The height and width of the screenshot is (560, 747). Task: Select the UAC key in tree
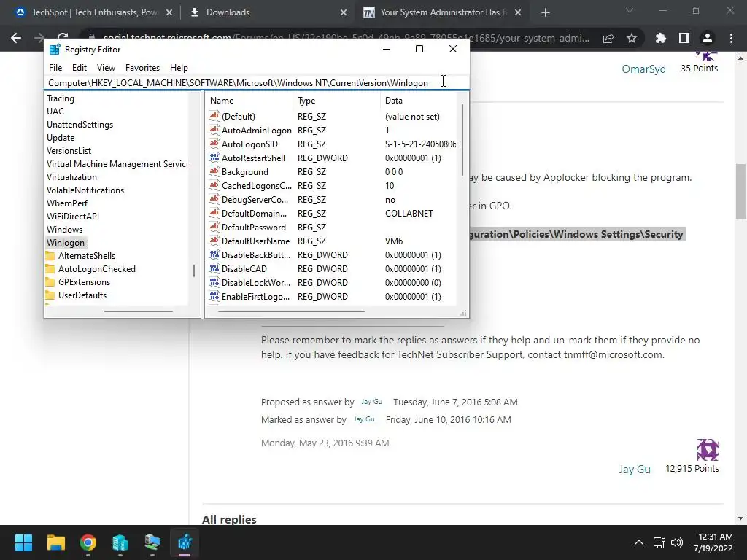(55, 111)
